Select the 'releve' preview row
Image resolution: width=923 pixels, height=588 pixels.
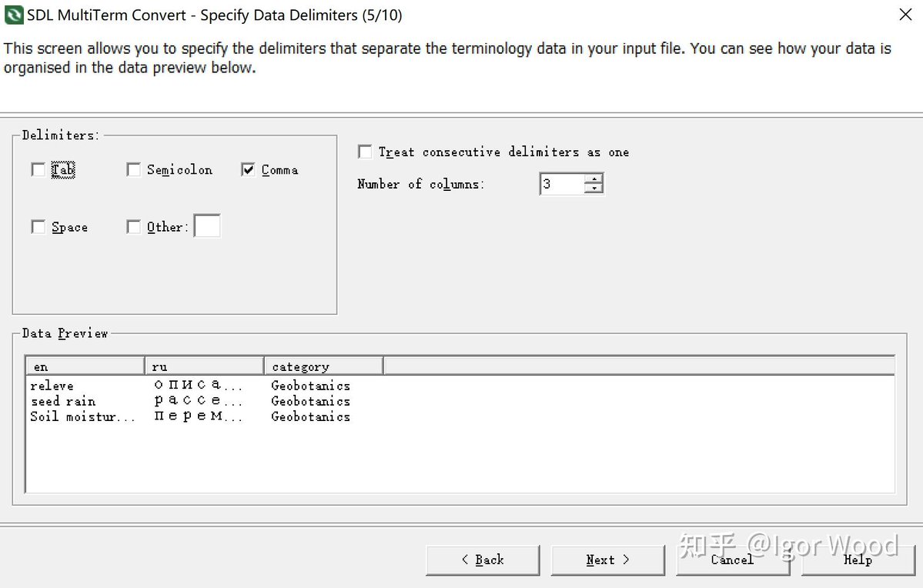tap(52, 386)
